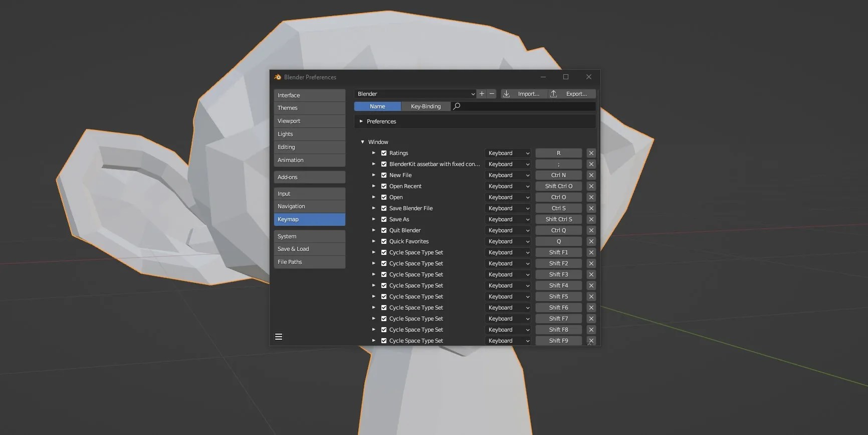Go to the Navigation preferences tab
The height and width of the screenshot is (435, 868).
tap(310, 206)
